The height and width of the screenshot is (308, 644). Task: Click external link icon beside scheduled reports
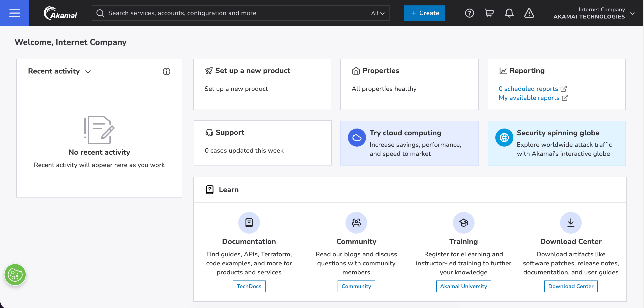pyautogui.click(x=563, y=89)
